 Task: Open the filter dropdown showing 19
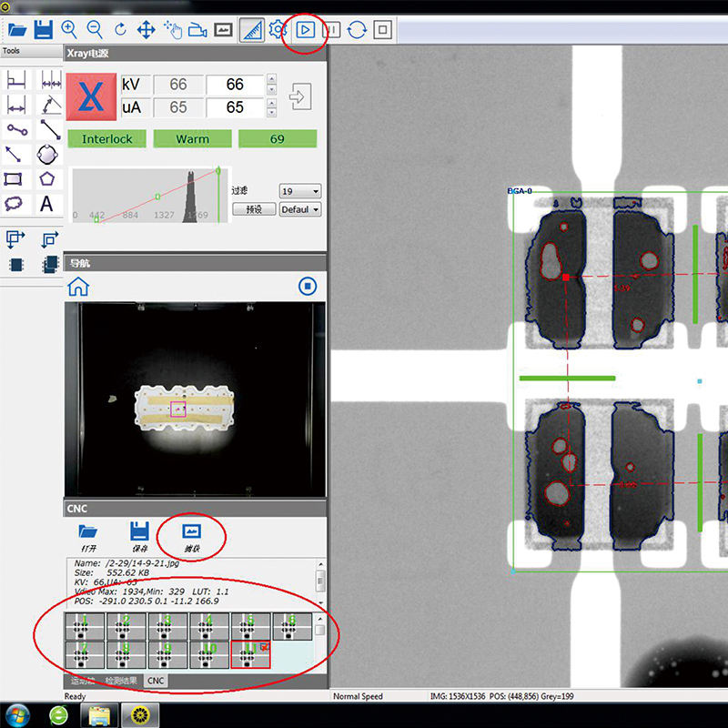(x=300, y=191)
